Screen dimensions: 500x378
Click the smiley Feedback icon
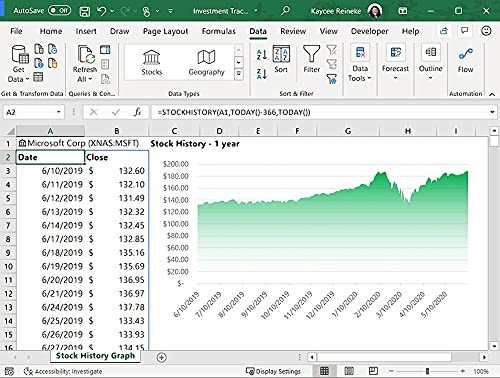pos(486,31)
